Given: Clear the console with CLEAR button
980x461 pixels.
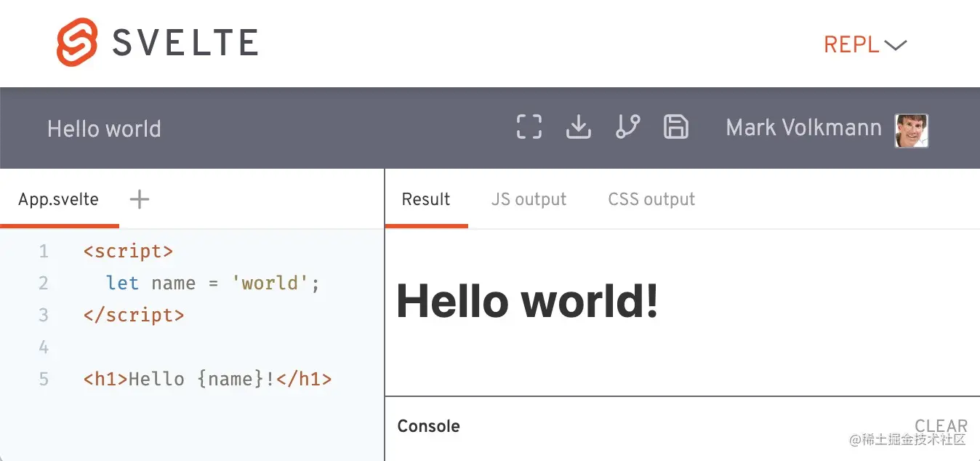Looking at the screenshot, I should [x=941, y=425].
